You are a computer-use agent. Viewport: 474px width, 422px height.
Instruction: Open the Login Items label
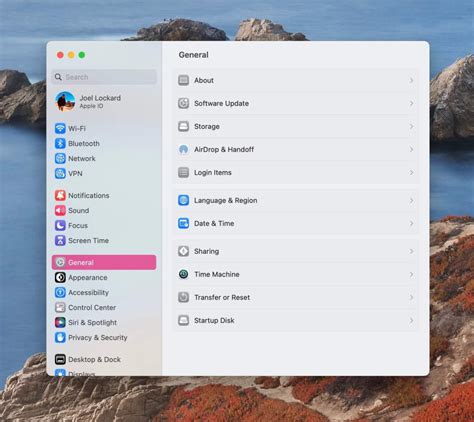pos(213,172)
